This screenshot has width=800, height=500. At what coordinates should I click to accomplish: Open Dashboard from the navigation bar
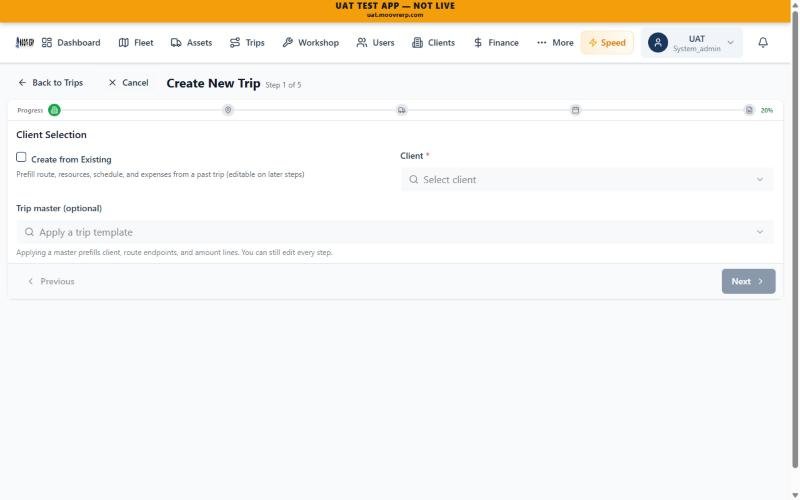[x=71, y=43]
